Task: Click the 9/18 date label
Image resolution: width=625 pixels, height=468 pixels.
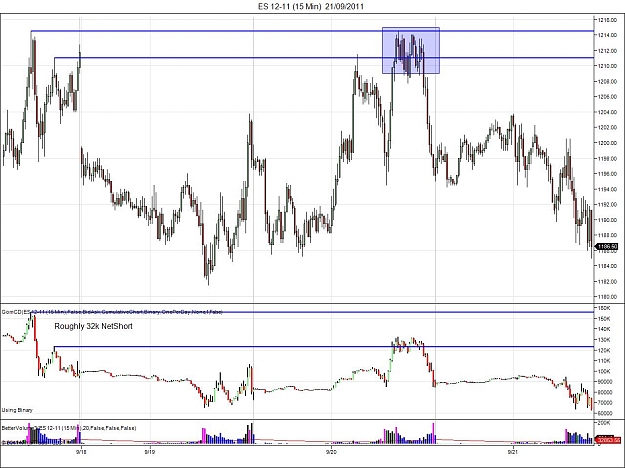Action: pos(81,452)
